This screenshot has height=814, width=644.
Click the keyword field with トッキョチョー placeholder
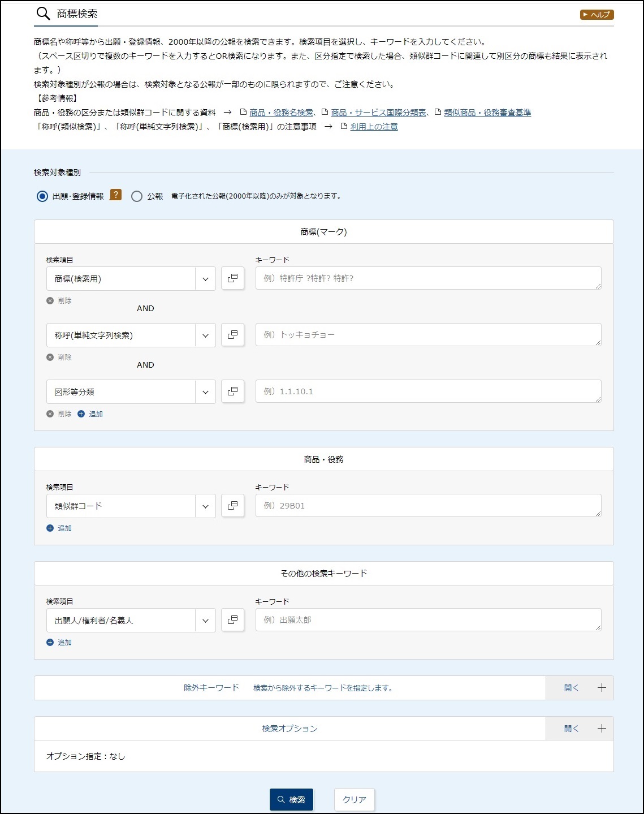pos(427,335)
